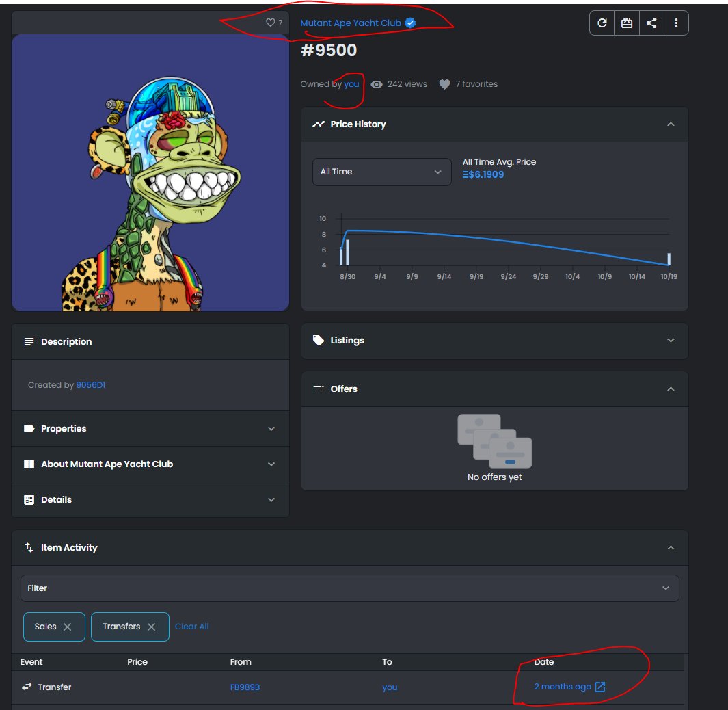Expand the Listings panel

tap(671, 340)
